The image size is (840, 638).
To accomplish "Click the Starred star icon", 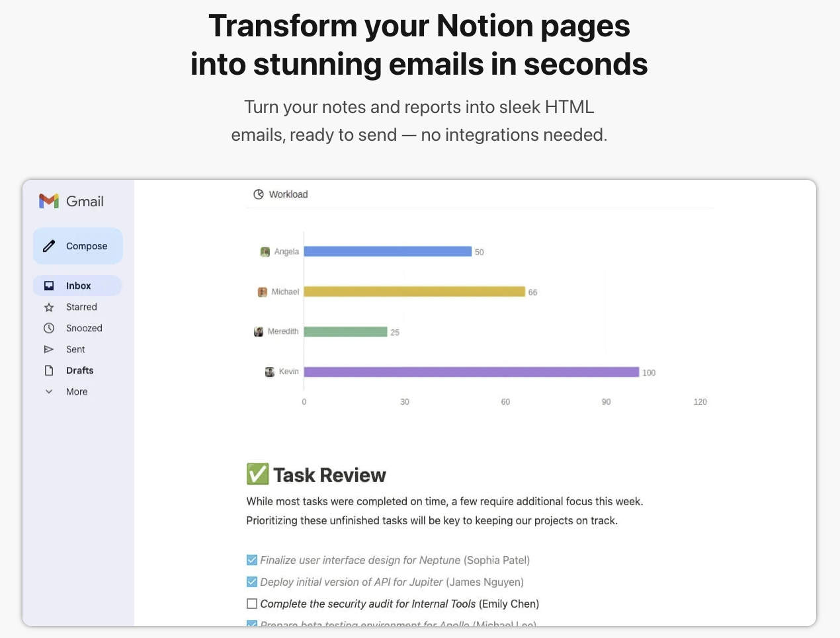I will pyautogui.click(x=49, y=307).
